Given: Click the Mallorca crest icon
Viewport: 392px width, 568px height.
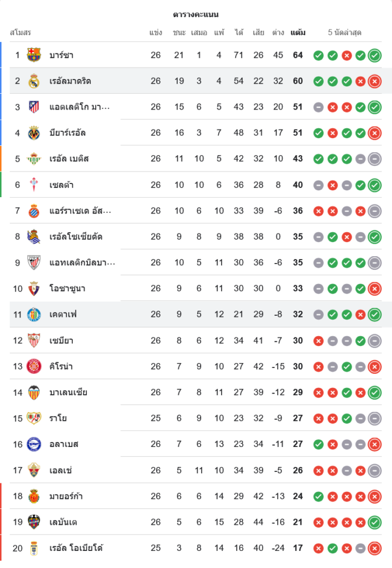Looking at the screenshot, I should coord(34,496).
